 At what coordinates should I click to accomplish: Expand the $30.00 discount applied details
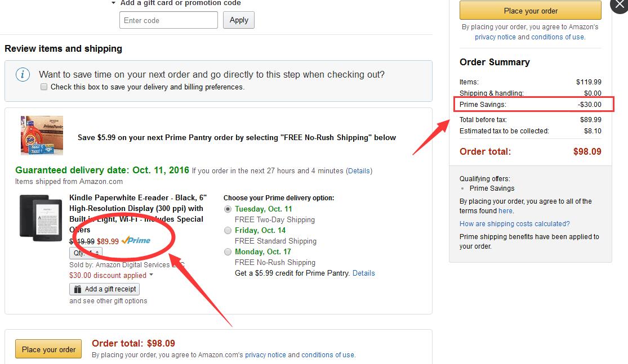click(151, 276)
